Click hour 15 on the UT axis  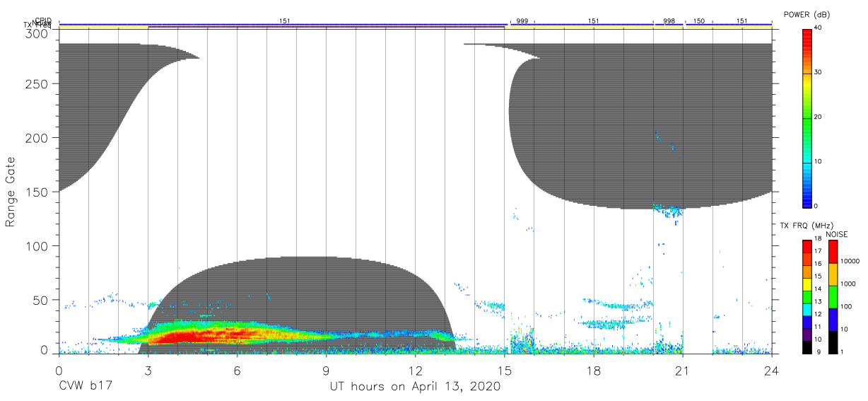[x=505, y=371]
